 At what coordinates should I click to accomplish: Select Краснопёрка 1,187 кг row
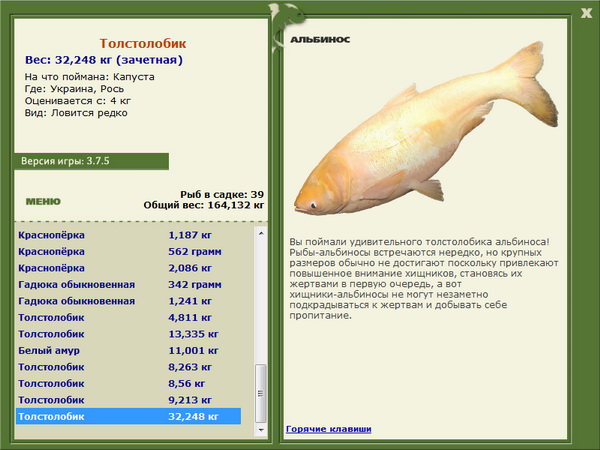(128, 235)
